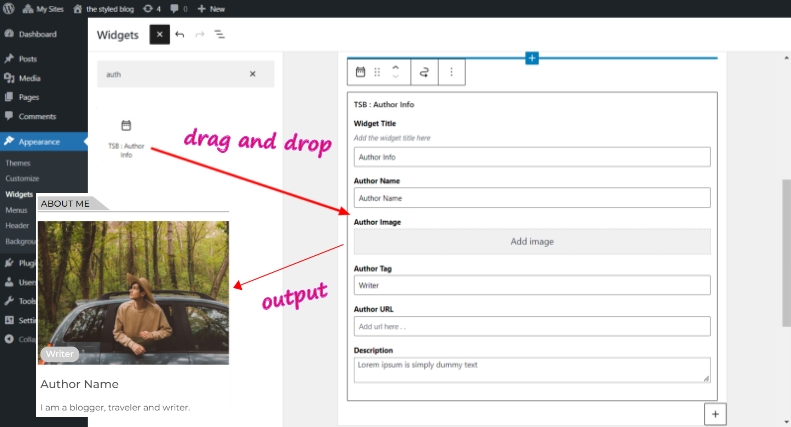This screenshot has width=791, height=427.
Task: Close the block inserter panel
Action: coord(159,34)
